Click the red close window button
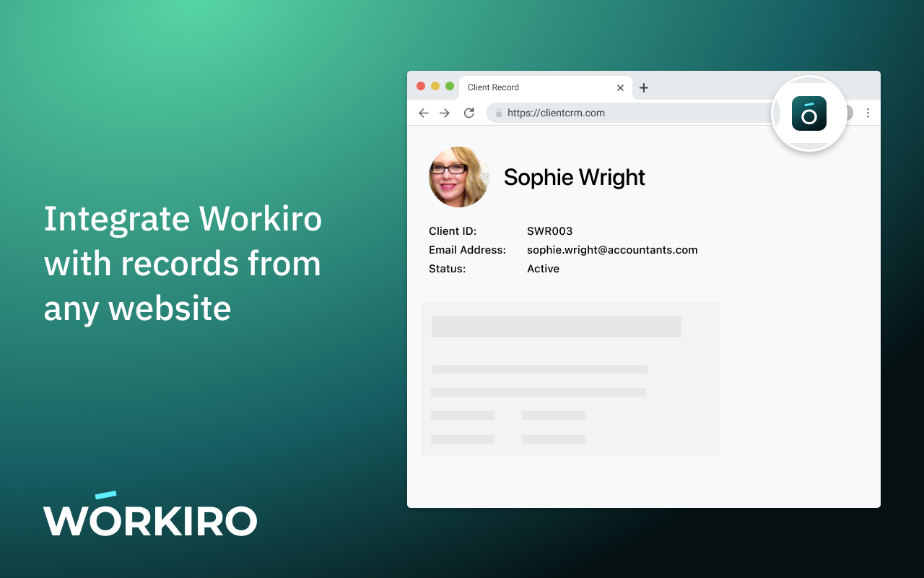924x578 pixels. click(x=421, y=86)
